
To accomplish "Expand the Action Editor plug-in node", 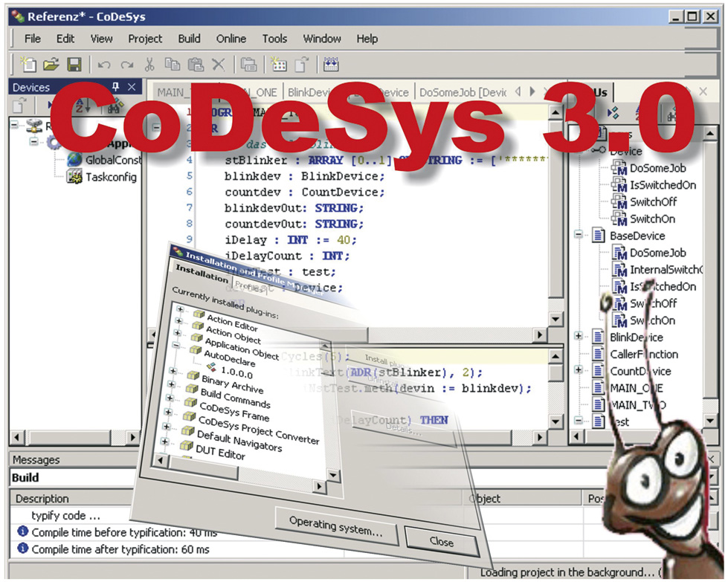I will 180,308.
